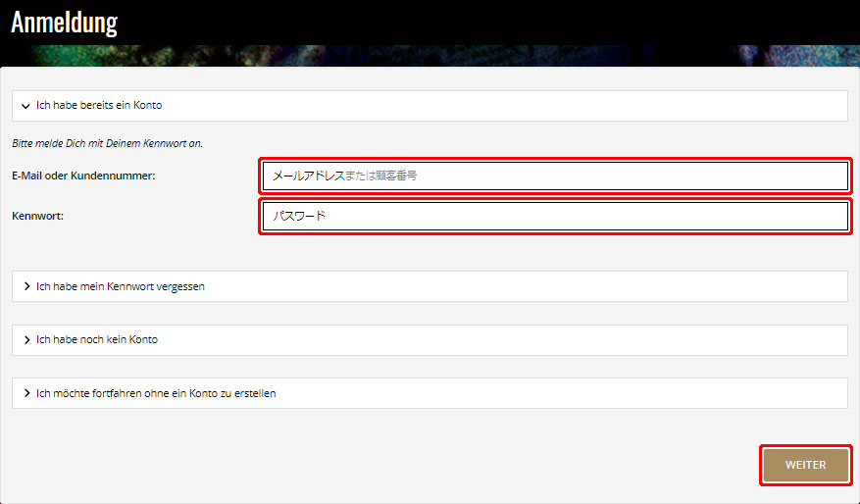Click chevron next to "Ich habe mein Kennwort vergessen"
860x504 pixels.
pyautogui.click(x=26, y=286)
